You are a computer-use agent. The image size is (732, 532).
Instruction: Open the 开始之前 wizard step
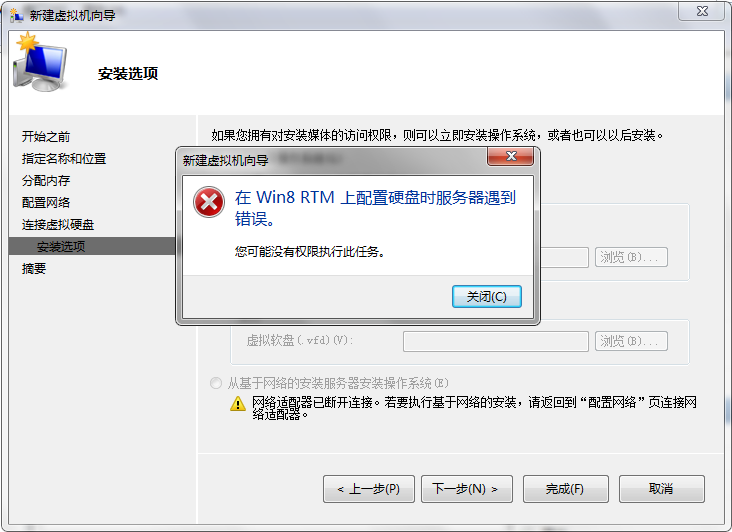pos(46,136)
